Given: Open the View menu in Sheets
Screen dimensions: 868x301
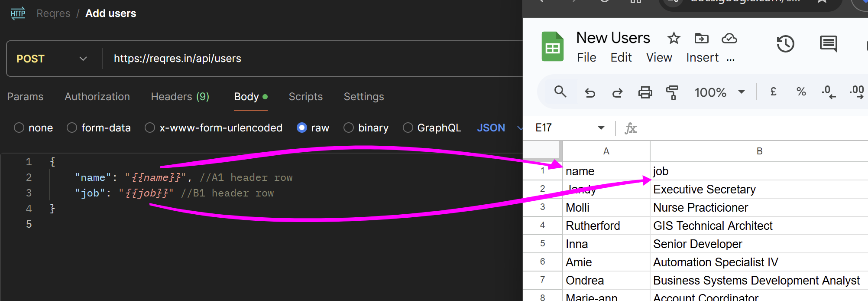Looking at the screenshot, I should click(x=659, y=58).
